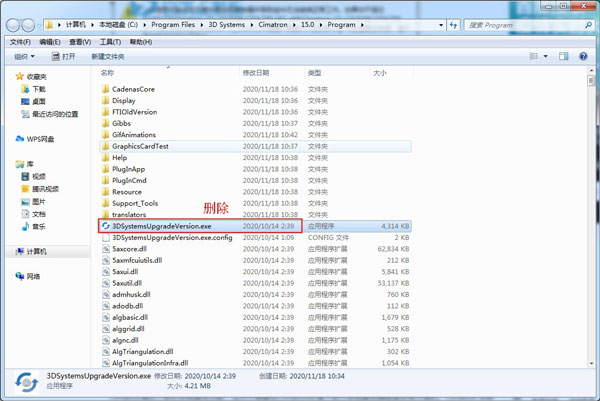Go to 3D Systems in breadcrumb
The width and height of the screenshot is (600, 401).
point(227,25)
